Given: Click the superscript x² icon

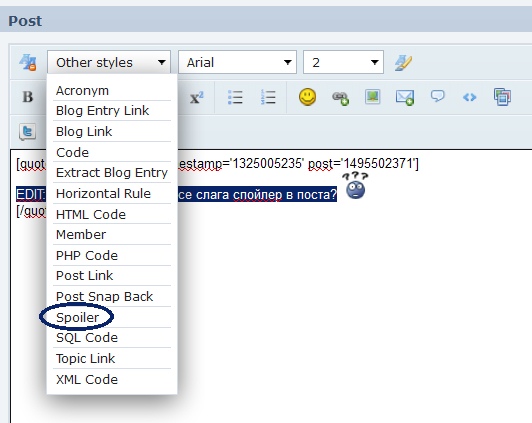Looking at the screenshot, I should [x=197, y=98].
